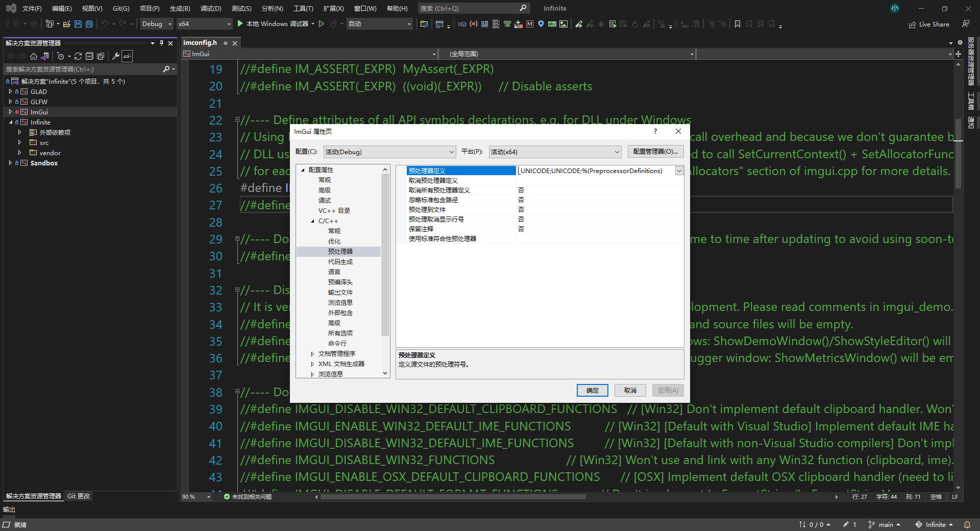Click the Infinite repository in status bar
This screenshot has height=531, width=980.
[x=934, y=524]
